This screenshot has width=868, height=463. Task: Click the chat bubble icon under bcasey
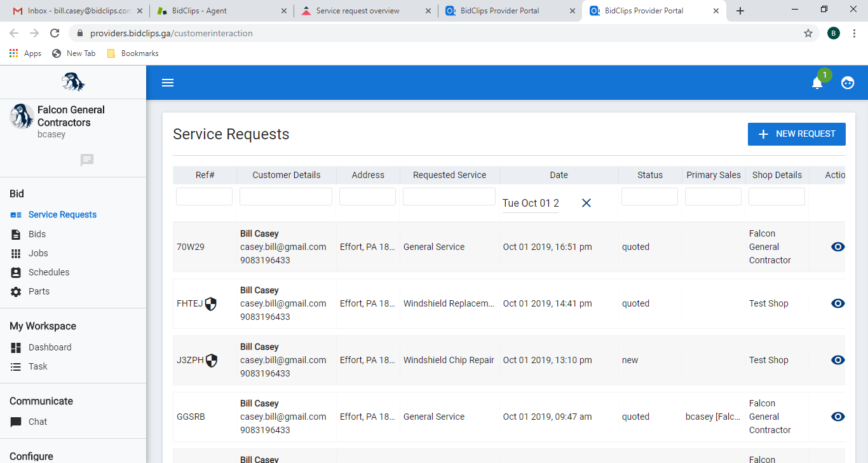[87, 160]
